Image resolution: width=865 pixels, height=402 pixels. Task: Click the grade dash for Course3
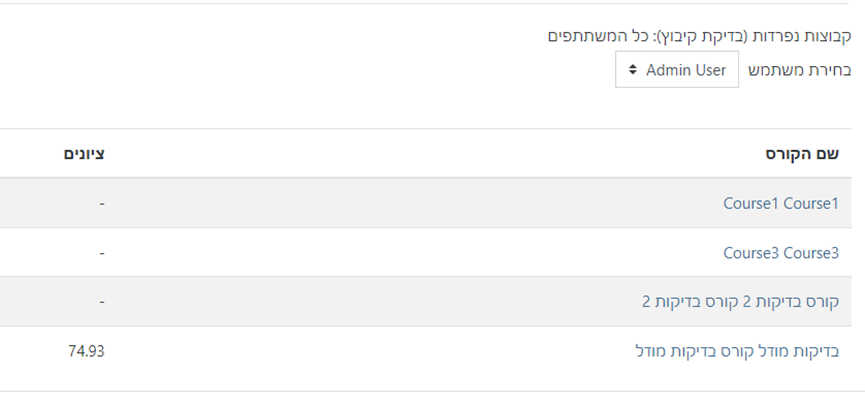(102, 252)
